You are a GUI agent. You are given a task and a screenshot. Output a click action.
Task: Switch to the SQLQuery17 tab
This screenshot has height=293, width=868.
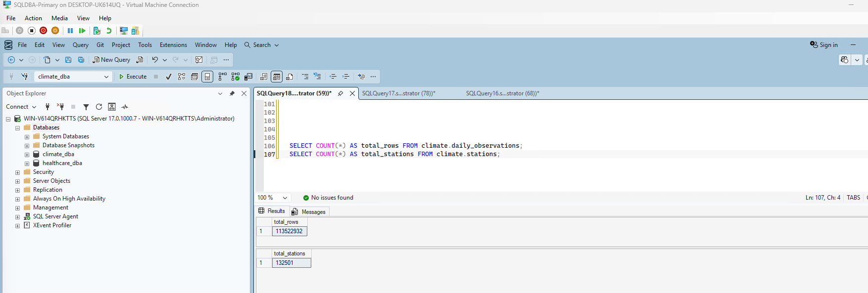pyautogui.click(x=398, y=93)
